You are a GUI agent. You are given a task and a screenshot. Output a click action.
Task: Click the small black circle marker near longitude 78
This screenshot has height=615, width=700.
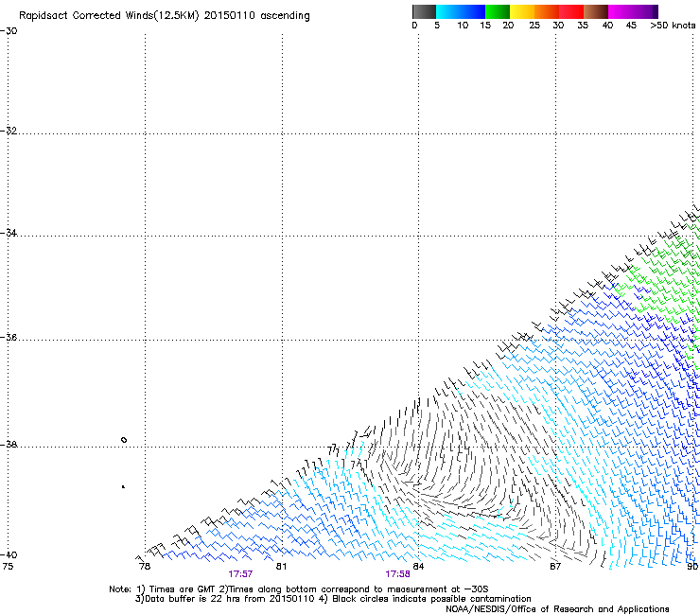pyautogui.click(x=124, y=440)
